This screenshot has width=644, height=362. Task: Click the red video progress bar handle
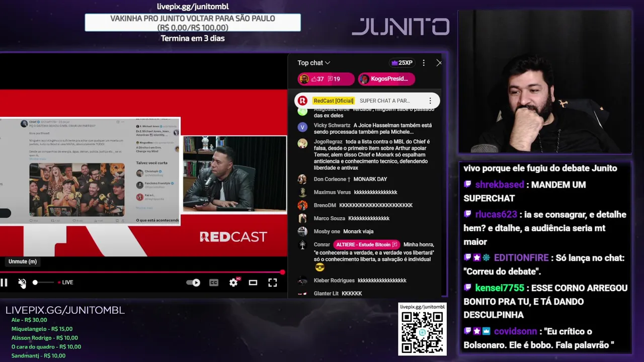(282, 273)
